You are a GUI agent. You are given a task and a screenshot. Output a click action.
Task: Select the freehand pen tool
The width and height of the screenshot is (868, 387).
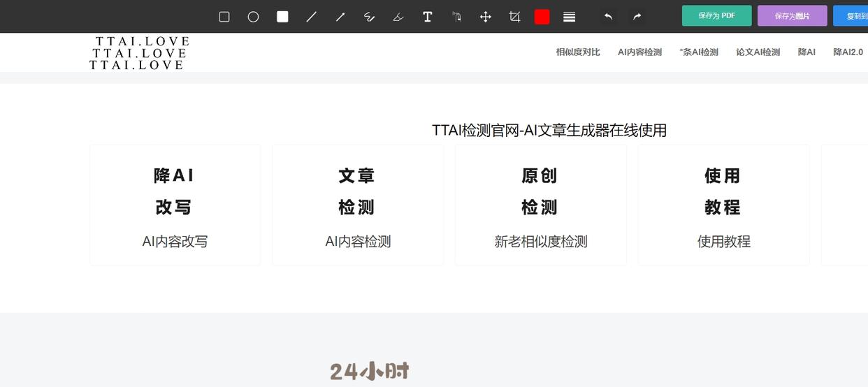370,17
